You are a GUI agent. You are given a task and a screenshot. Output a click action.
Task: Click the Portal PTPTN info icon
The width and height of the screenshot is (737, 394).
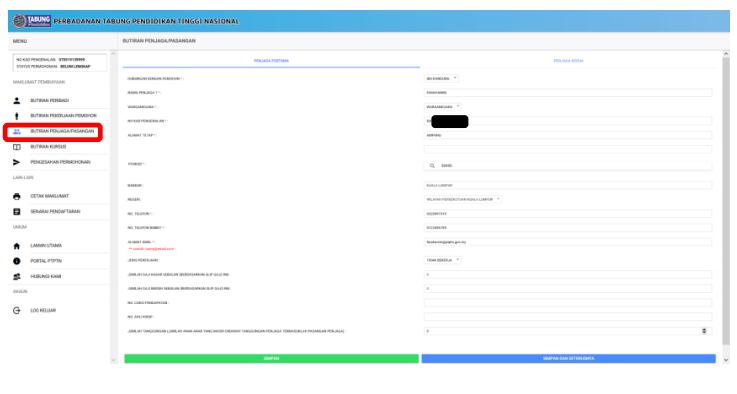click(17, 261)
